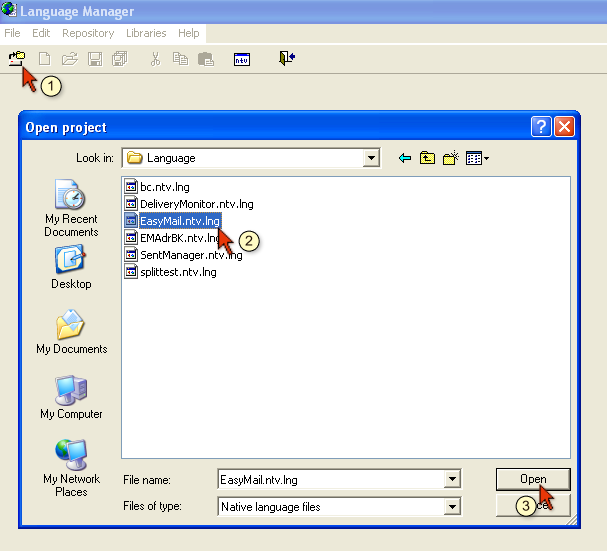Open the Edit menu
The height and width of the screenshot is (551, 607).
[x=41, y=33]
